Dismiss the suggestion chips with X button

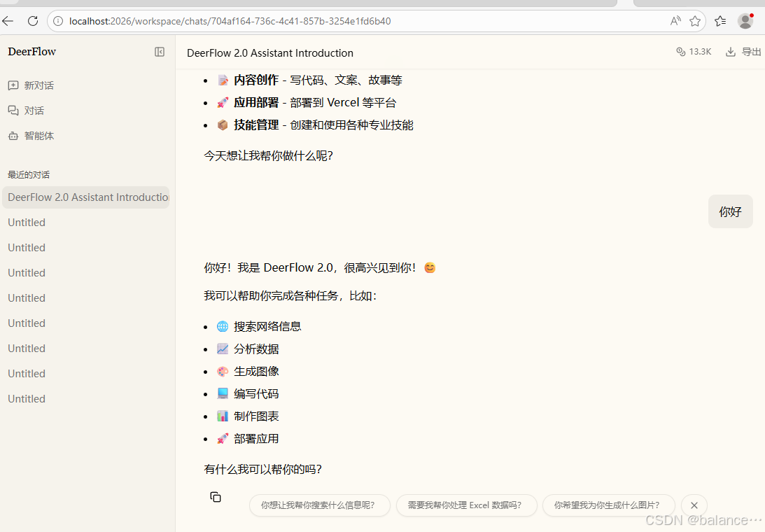(x=694, y=505)
